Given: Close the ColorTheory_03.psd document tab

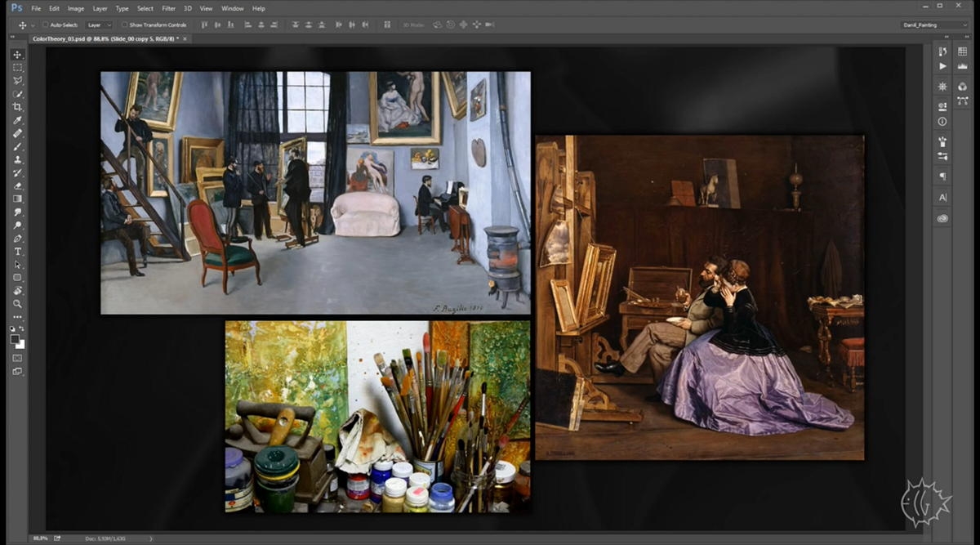Looking at the screenshot, I should [185, 38].
